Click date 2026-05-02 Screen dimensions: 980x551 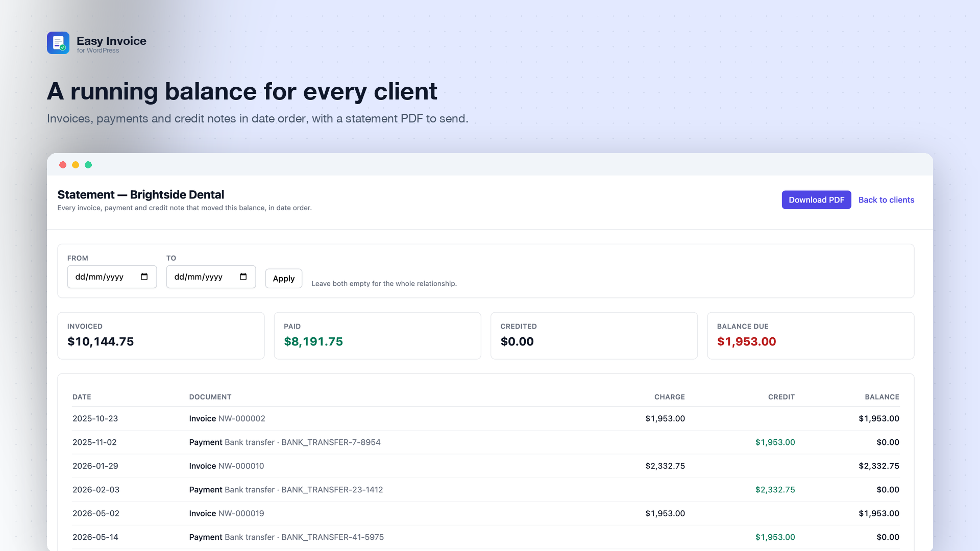(96, 513)
